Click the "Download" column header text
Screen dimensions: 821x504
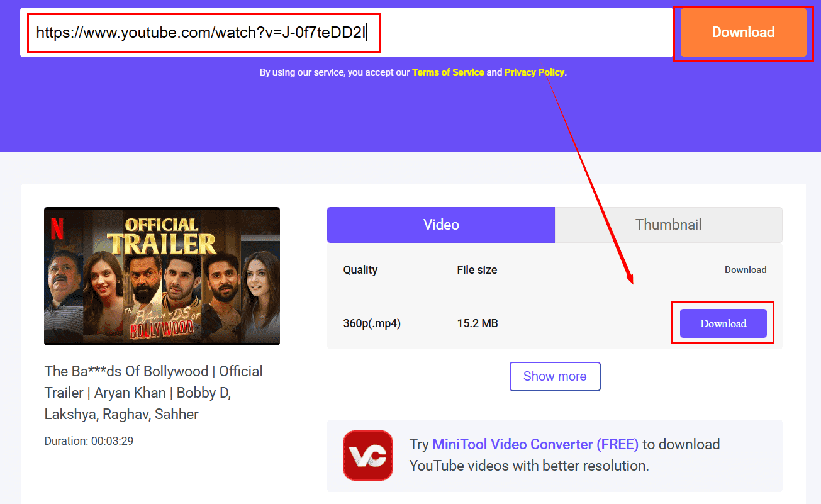pos(746,270)
